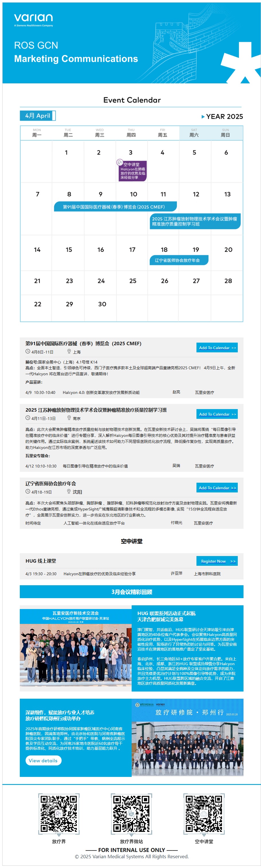Select the 4月 April month tab
The width and height of the screenshot is (261, 868).
point(38,115)
